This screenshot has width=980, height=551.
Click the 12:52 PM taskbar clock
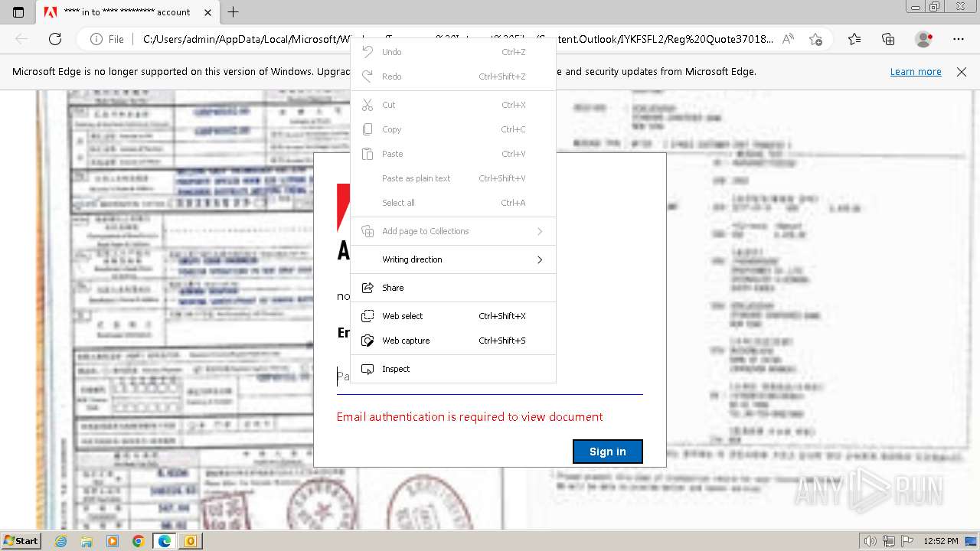[x=941, y=541]
